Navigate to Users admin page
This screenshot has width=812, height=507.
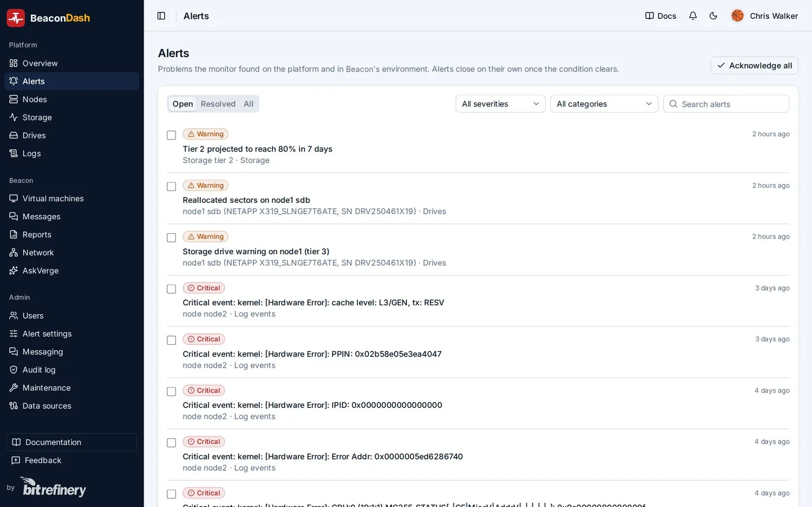71,315
